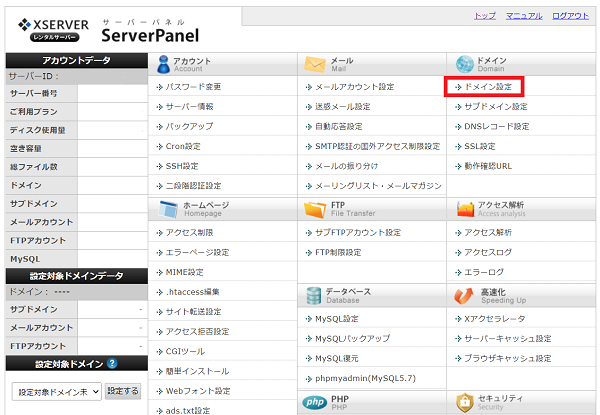600x415 pixels.
Task: Click the access analysis chart icon
Action: point(464,208)
